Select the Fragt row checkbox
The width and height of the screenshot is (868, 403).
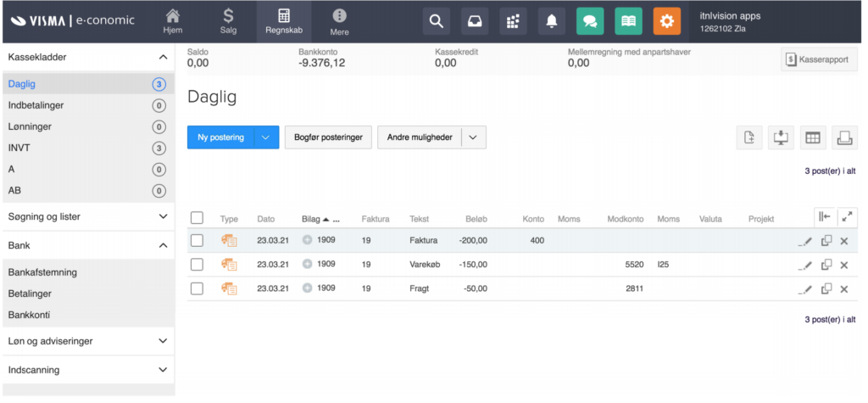tap(198, 289)
